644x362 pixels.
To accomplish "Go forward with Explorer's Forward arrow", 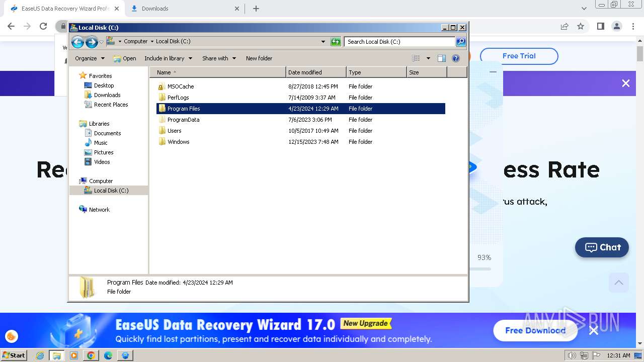I will [x=92, y=42].
